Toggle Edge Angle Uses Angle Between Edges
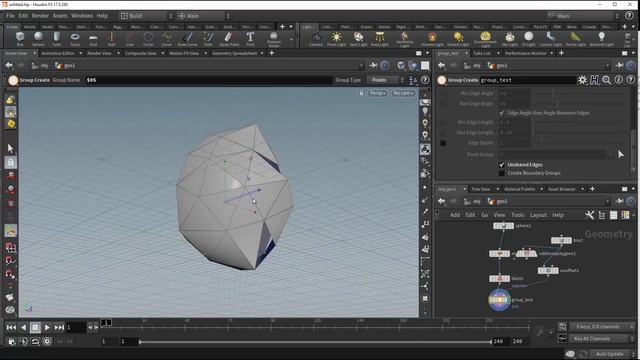The image size is (640, 360). (x=502, y=113)
